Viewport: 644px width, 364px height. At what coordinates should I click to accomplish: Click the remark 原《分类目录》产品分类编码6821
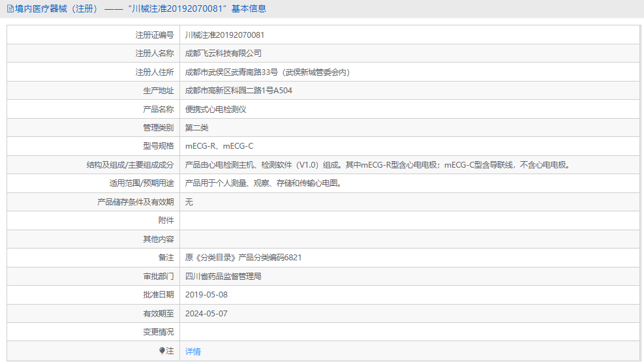coord(243,258)
